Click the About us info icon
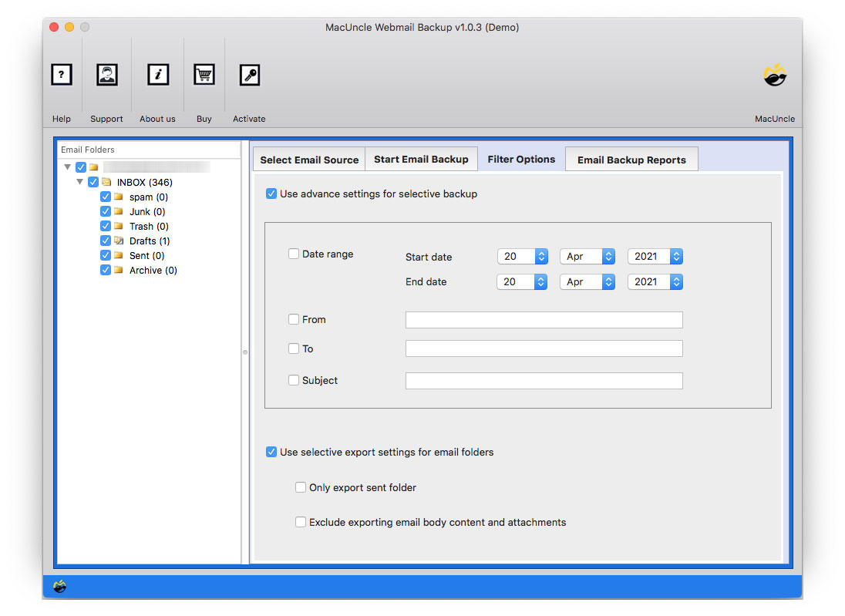The image size is (845, 616). pos(157,75)
